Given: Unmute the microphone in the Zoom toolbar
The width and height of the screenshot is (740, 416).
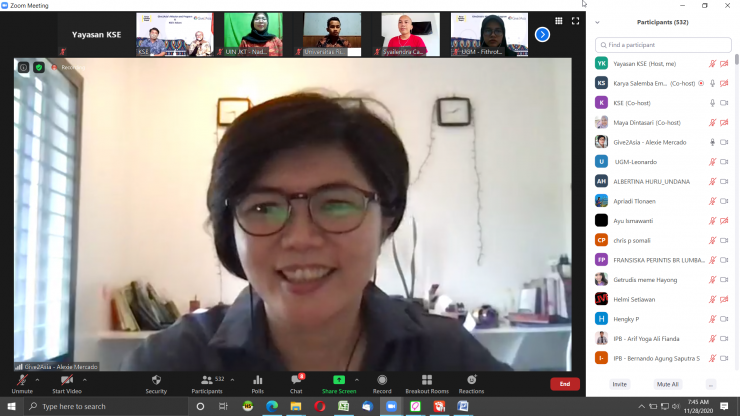Looking at the screenshot, I should pyautogui.click(x=22, y=384).
